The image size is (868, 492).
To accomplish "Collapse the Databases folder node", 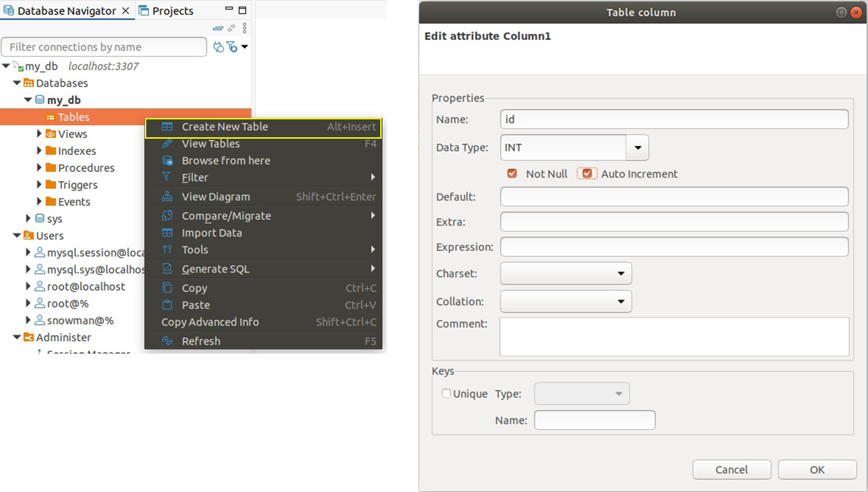I will click(x=17, y=83).
